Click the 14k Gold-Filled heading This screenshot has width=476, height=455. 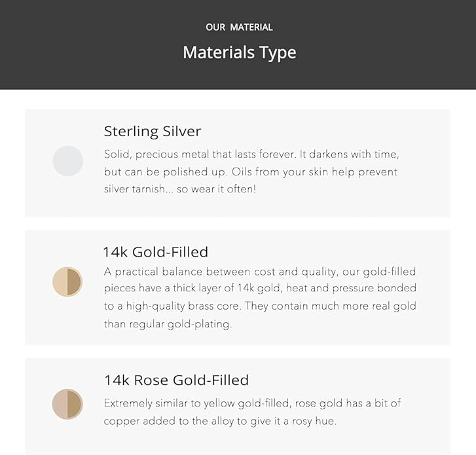(x=156, y=252)
